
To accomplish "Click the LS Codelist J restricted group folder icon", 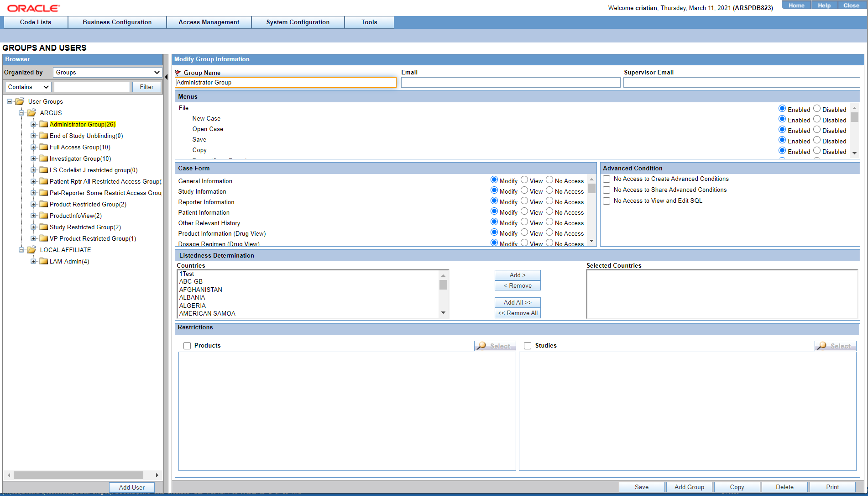I will coord(43,170).
